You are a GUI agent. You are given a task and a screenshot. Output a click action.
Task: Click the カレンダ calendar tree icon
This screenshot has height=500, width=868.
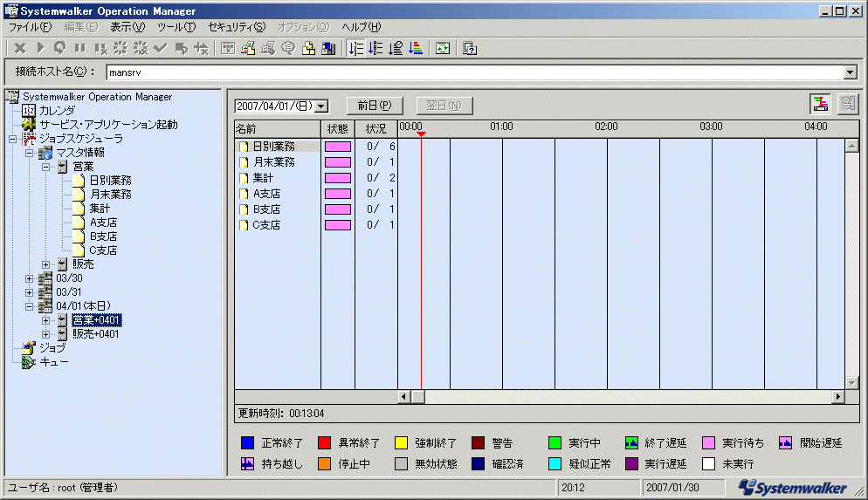(x=29, y=111)
